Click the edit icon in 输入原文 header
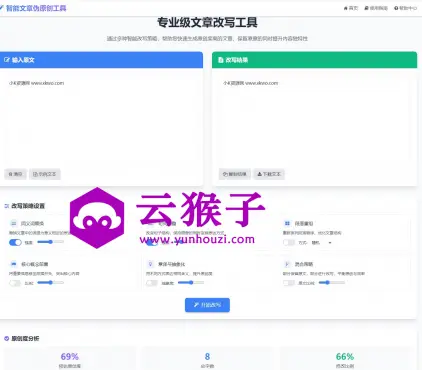 tap(7, 60)
